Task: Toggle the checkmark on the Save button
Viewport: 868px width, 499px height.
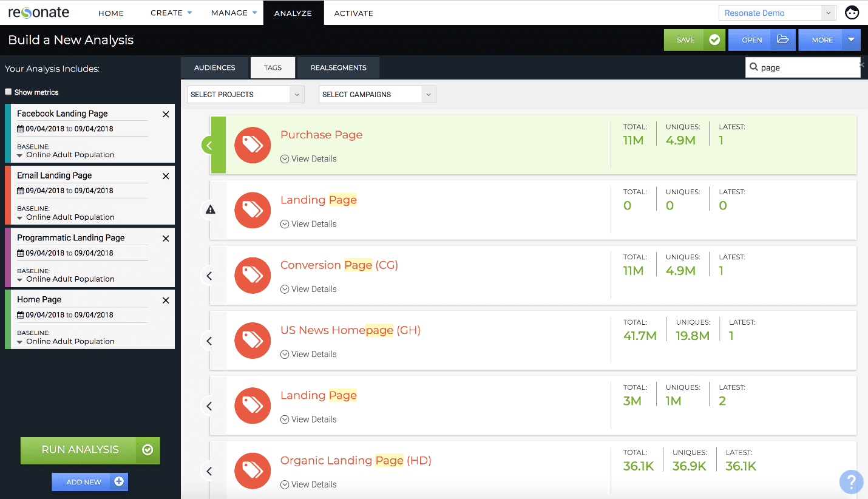Action: pyautogui.click(x=714, y=40)
